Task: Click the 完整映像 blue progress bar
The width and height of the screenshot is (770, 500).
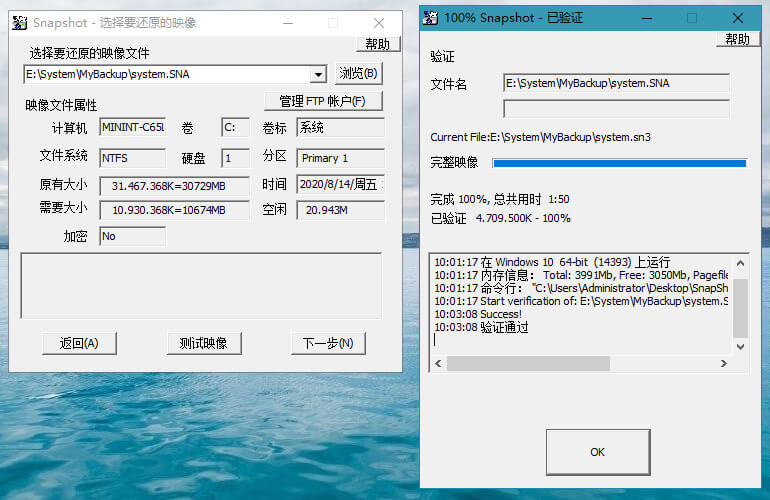Action: [x=619, y=162]
